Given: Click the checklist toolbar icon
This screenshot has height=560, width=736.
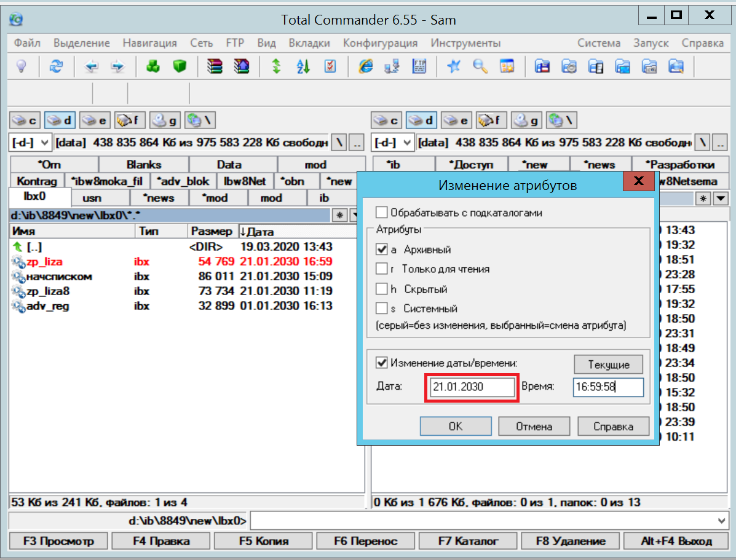Looking at the screenshot, I should pyautogui.click(x=330, y=66).
